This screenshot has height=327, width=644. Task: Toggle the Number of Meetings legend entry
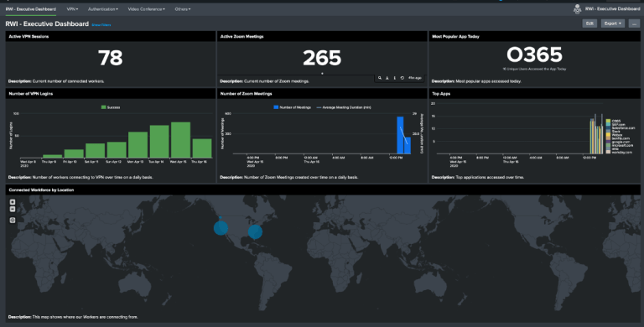(x=292, y=107)
